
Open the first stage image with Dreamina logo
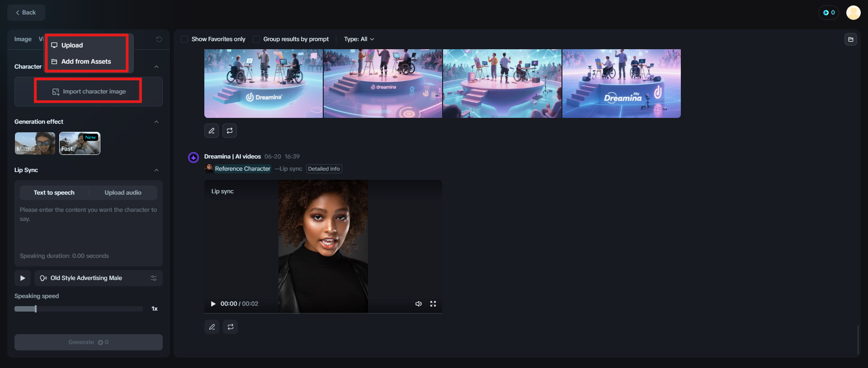coord(264,84)
